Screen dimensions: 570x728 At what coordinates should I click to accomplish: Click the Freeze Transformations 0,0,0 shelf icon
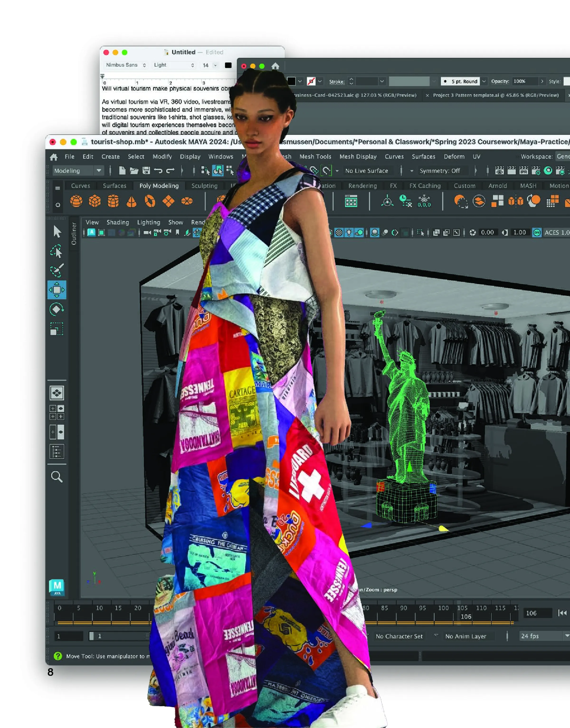click(424, 202)
